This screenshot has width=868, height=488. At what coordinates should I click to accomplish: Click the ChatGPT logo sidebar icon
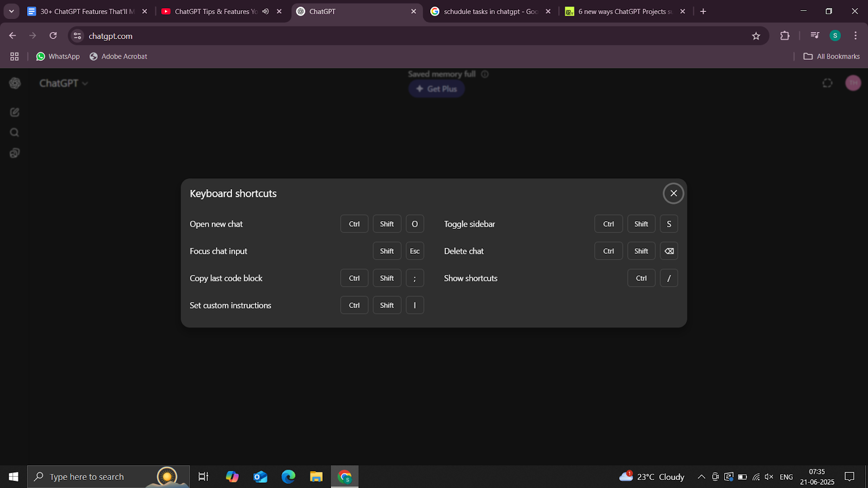click(15, 83)
